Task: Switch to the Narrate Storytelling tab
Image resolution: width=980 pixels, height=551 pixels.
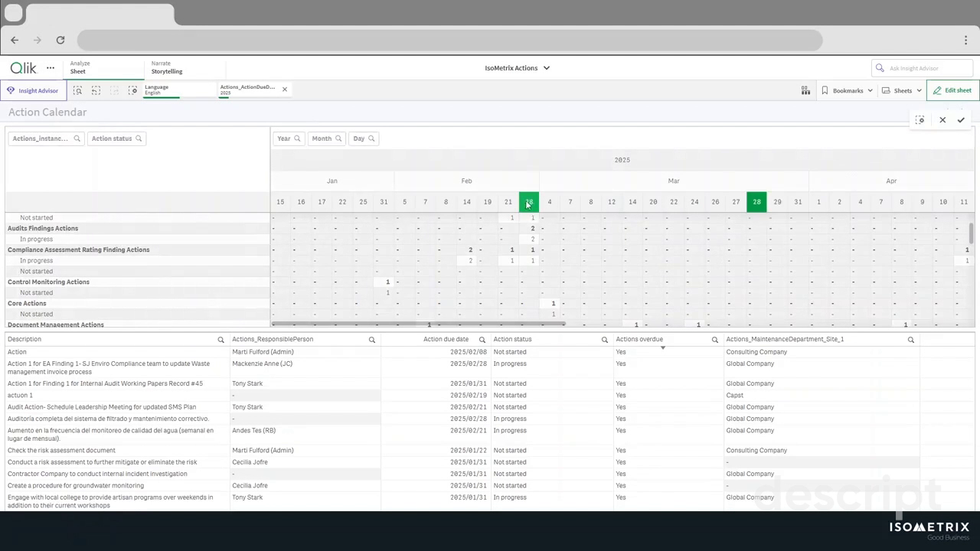Action: 185,67
